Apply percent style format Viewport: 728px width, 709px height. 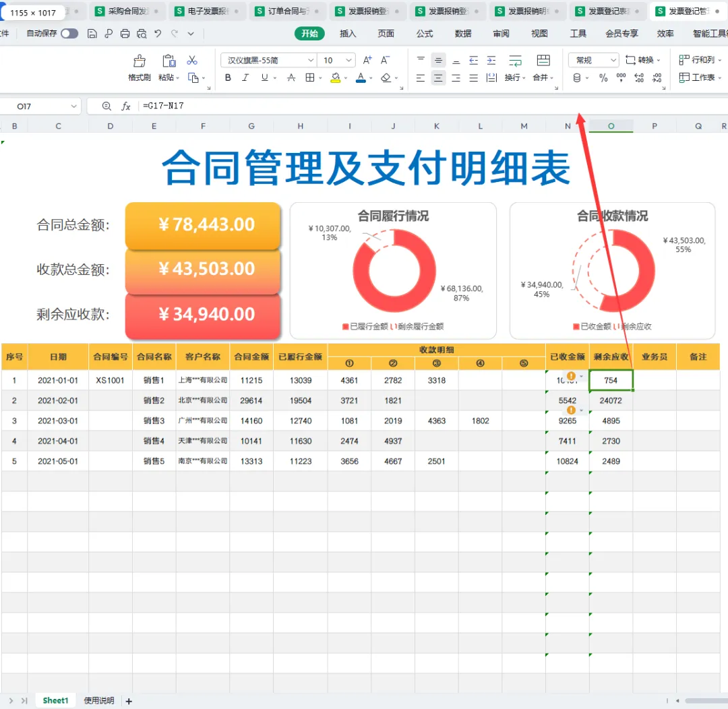click(603, 78)
